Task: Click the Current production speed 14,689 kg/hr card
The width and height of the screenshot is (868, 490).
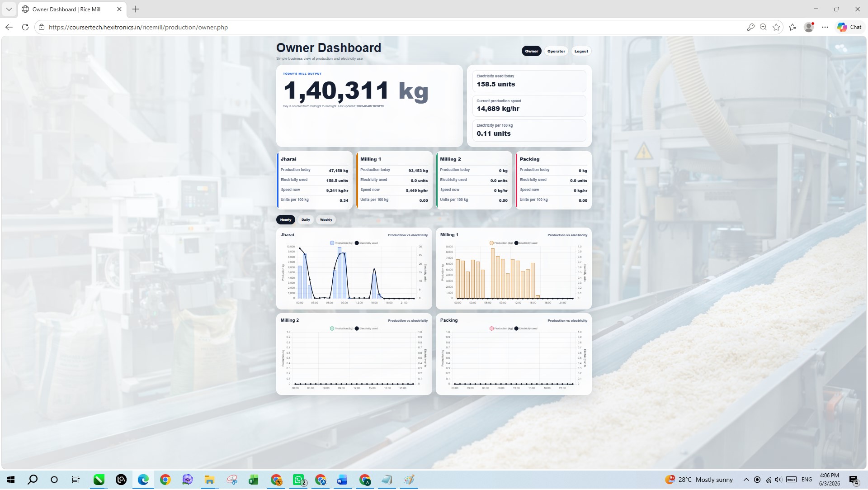Action: click(529, 106)
